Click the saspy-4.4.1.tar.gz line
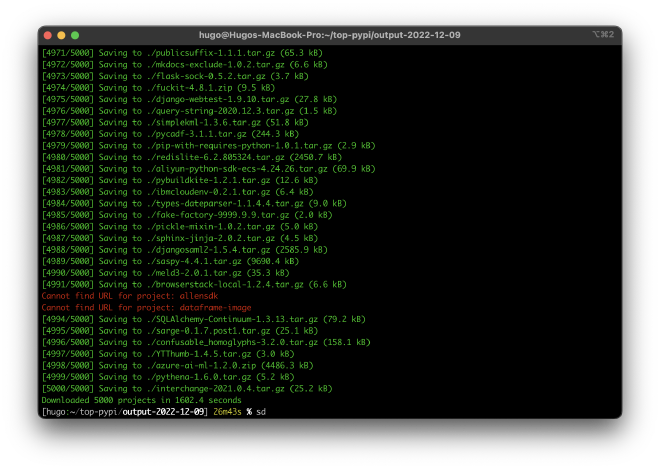The image size is (660, 469). [170, 261]
